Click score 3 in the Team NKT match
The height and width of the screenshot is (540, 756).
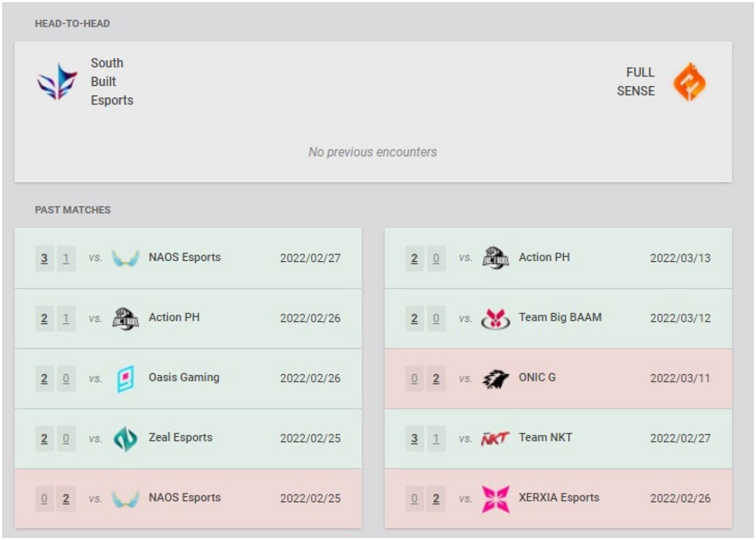[414, 438]
